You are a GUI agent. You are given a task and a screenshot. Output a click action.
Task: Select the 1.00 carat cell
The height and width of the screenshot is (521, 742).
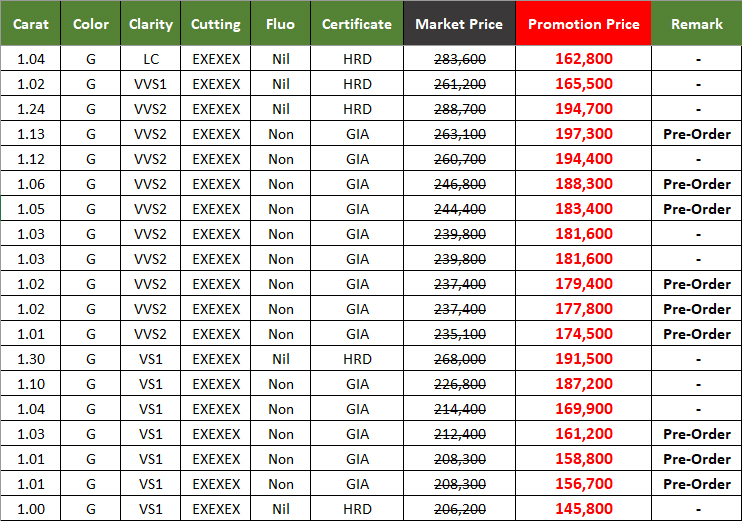click(x=31, y=509)
